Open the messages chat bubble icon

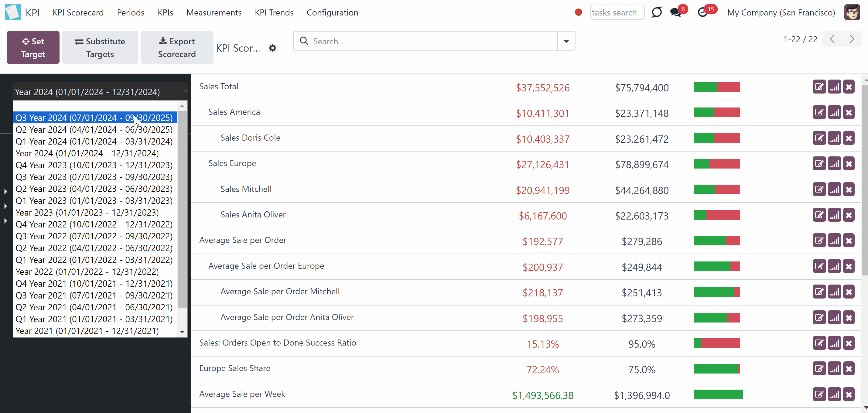(675, 12)
